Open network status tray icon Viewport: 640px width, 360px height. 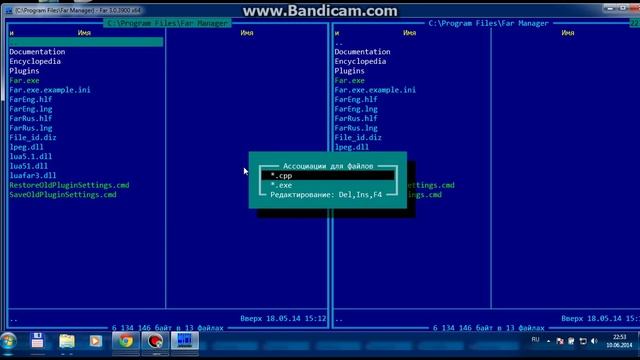click(x=583, y=341)
